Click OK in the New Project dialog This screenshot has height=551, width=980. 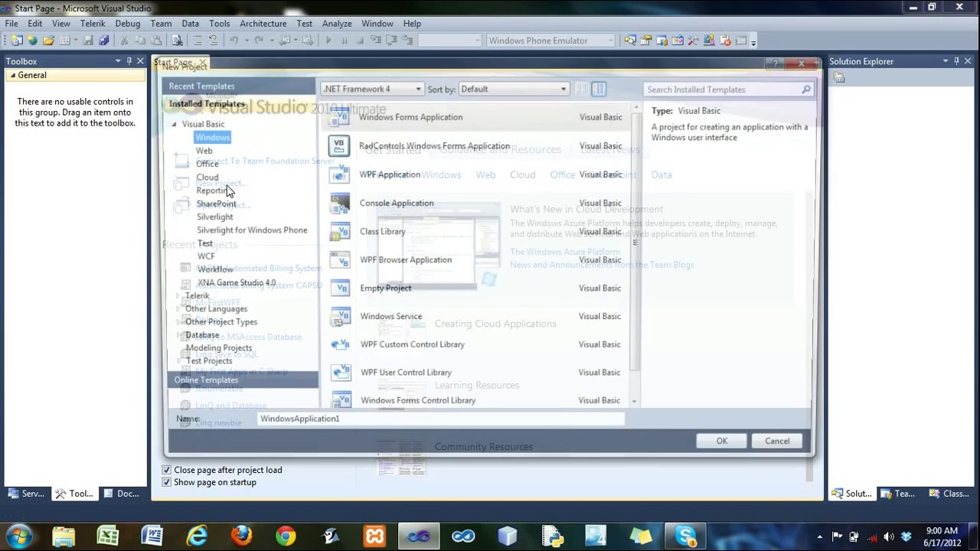721,441
